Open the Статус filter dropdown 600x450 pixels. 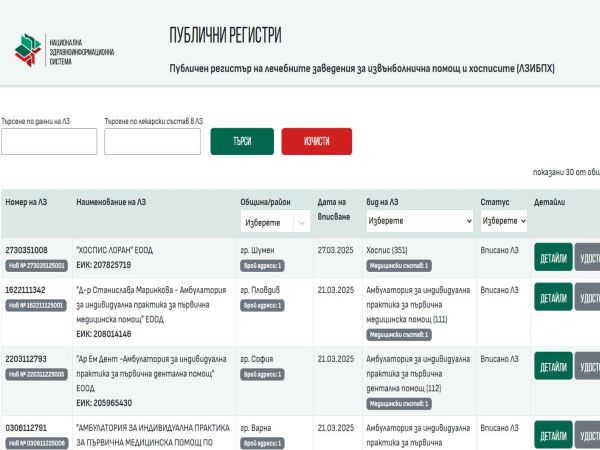[x=503, y=220]
